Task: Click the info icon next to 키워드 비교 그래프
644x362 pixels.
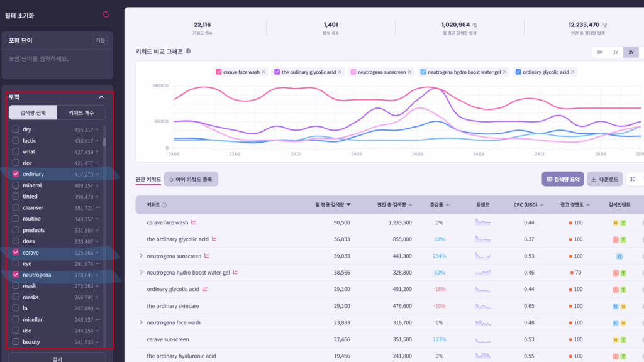Action: point(188,52)
